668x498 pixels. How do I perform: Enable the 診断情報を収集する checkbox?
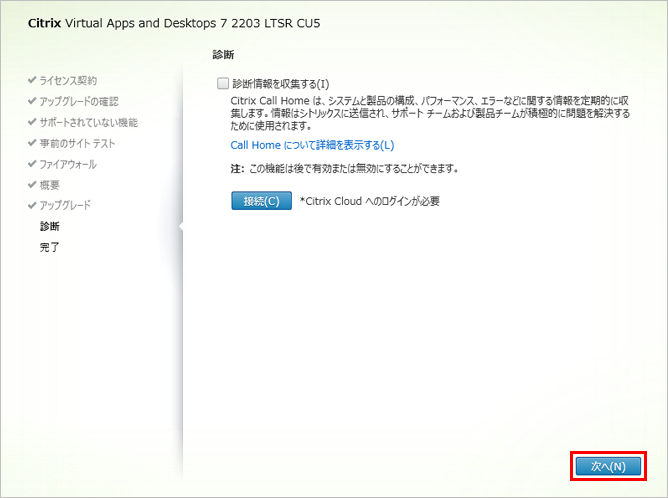click(223, 83)
